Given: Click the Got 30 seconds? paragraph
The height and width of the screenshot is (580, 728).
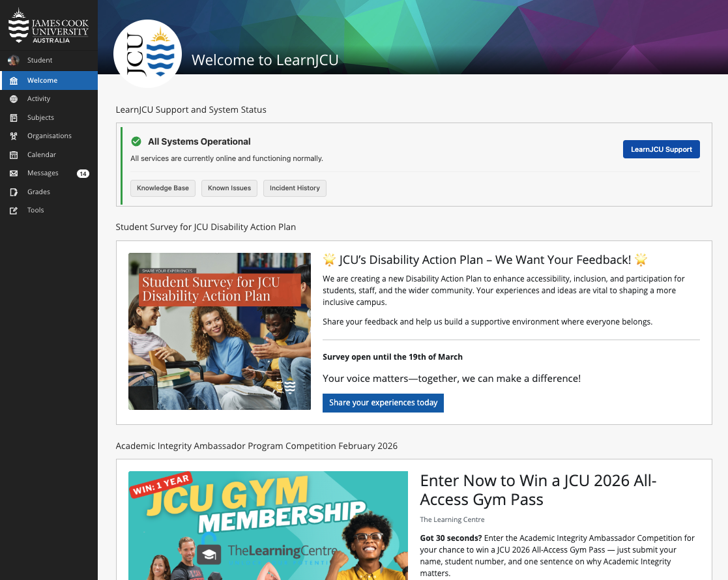Looking at the screenshot, I should (558, 555).
